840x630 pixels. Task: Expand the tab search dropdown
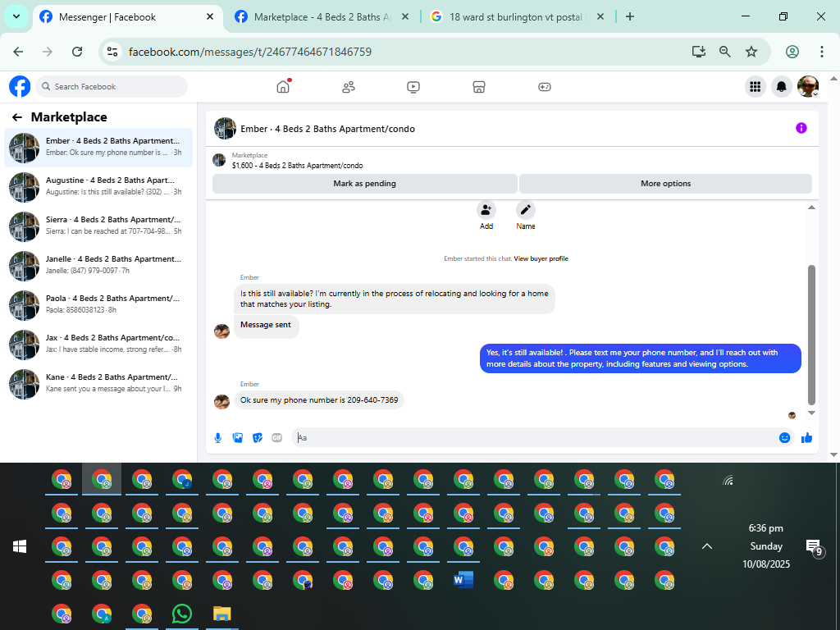point(16,16)
